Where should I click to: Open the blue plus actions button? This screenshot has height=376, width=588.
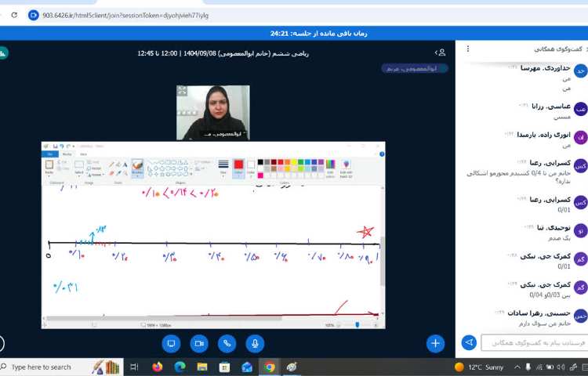(435, 343)
